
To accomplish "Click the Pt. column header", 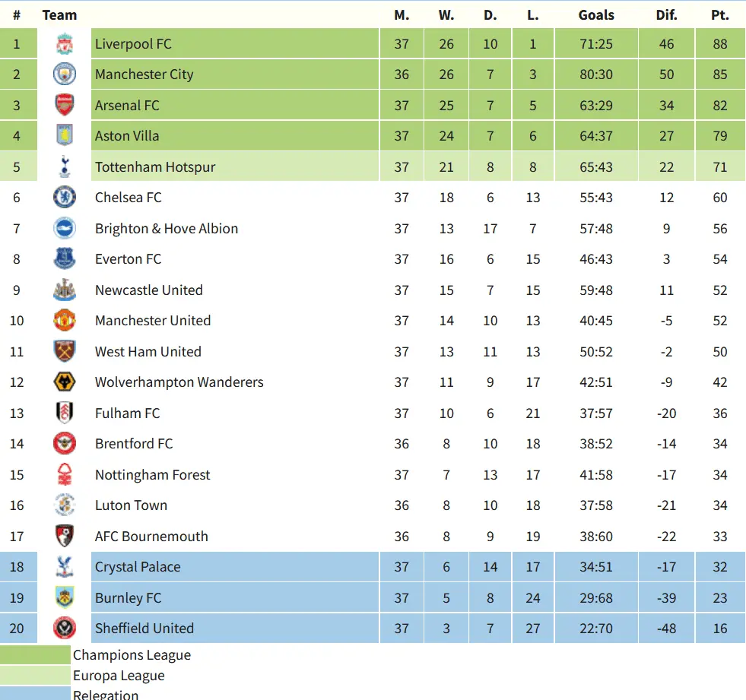I will 719,14.
